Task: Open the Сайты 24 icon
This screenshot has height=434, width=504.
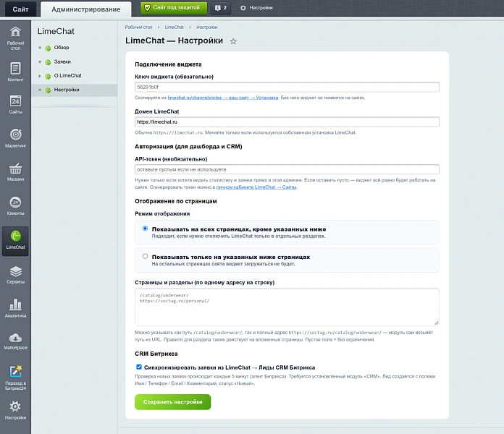Action: [x=15, y=101]
